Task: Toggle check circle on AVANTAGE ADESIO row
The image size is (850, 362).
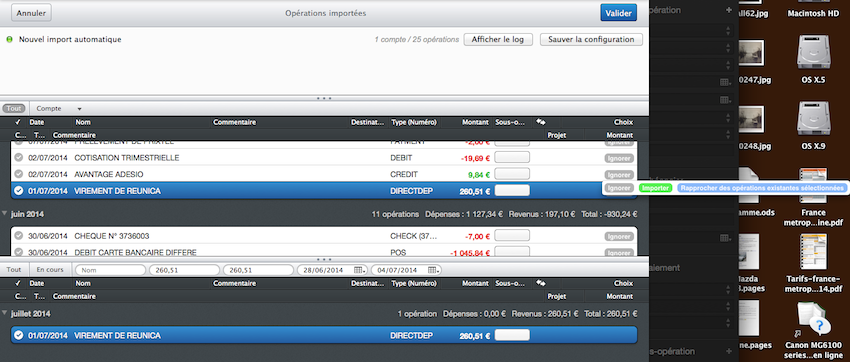Action: (19, 174)
